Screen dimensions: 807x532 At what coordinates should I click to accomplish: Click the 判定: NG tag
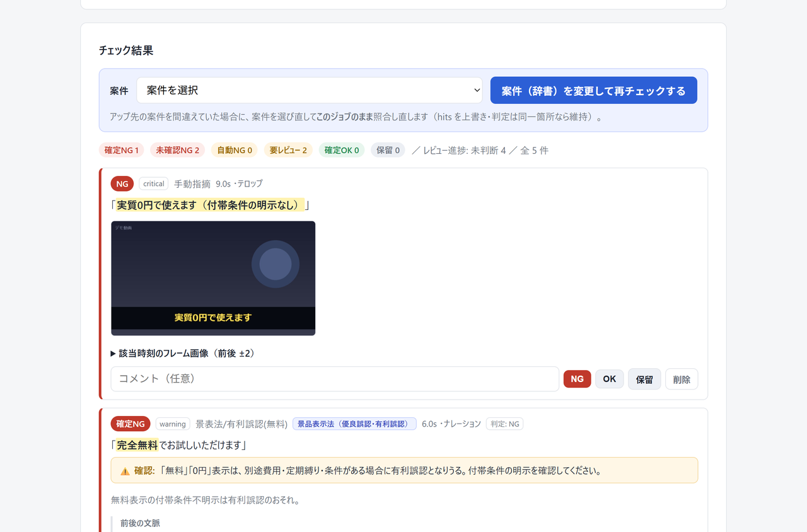(504, 424)
